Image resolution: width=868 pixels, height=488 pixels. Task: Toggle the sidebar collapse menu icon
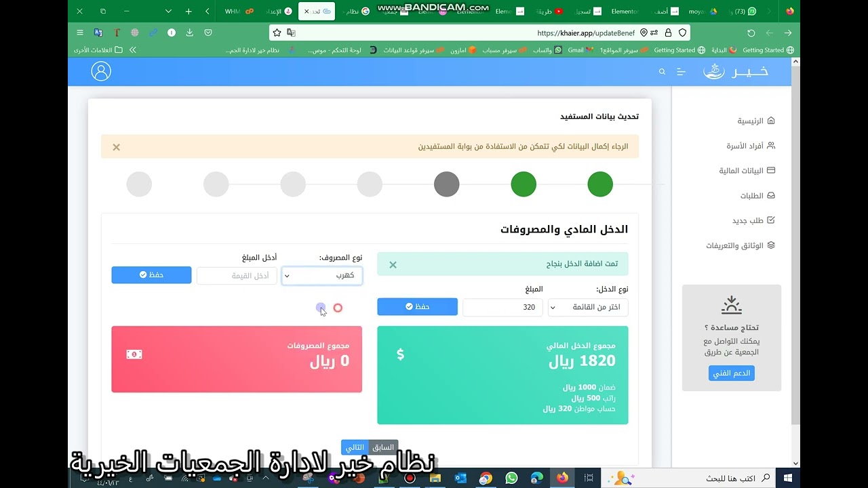point(682,71)
